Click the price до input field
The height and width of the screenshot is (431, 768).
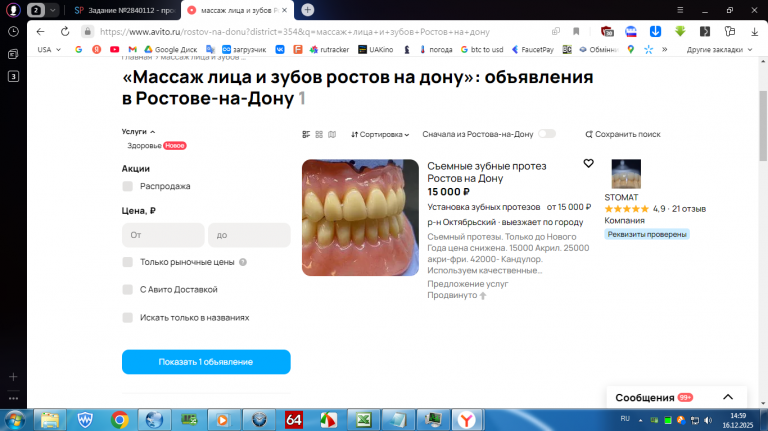249,235
